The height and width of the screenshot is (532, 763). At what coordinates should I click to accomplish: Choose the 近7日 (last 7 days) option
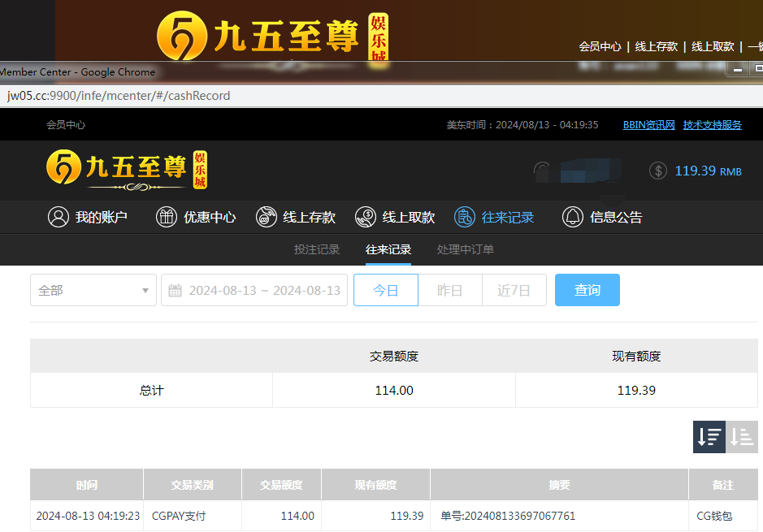click(x=514, y=290)
